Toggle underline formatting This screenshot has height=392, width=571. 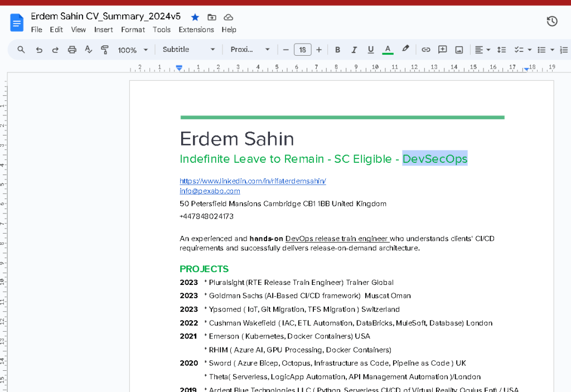[x=371, y=50]
